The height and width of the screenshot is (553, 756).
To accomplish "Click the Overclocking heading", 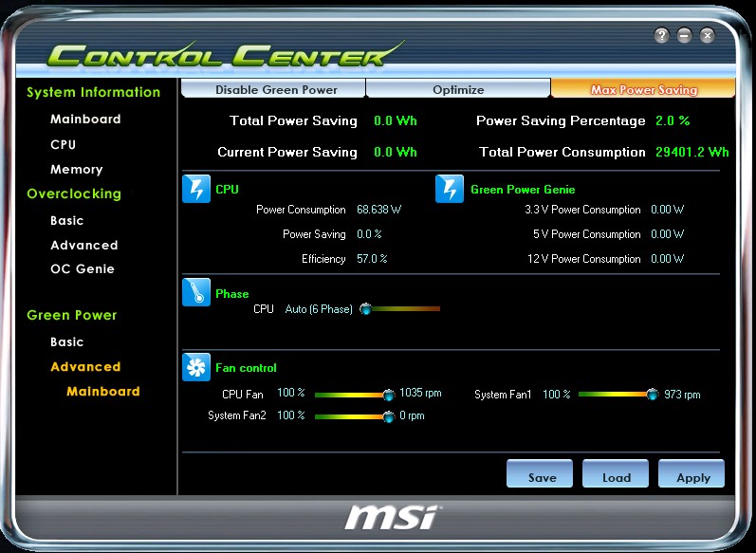I will [x=74, y=194].
